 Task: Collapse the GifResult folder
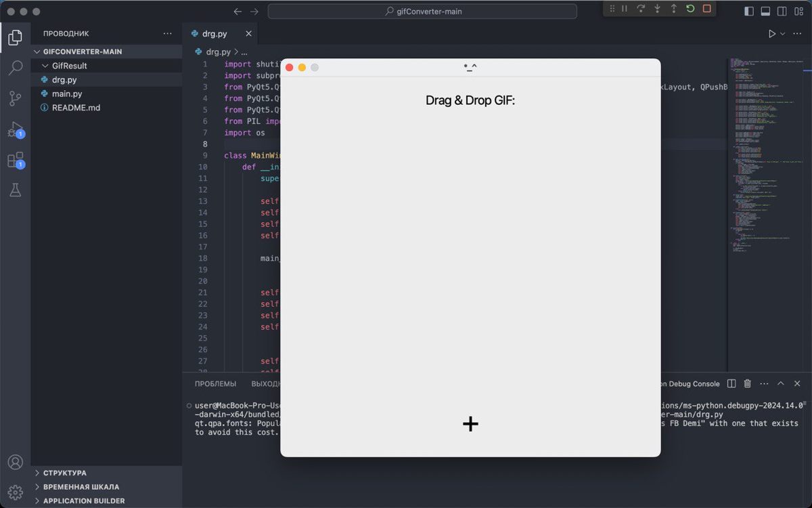coord(69,66)
